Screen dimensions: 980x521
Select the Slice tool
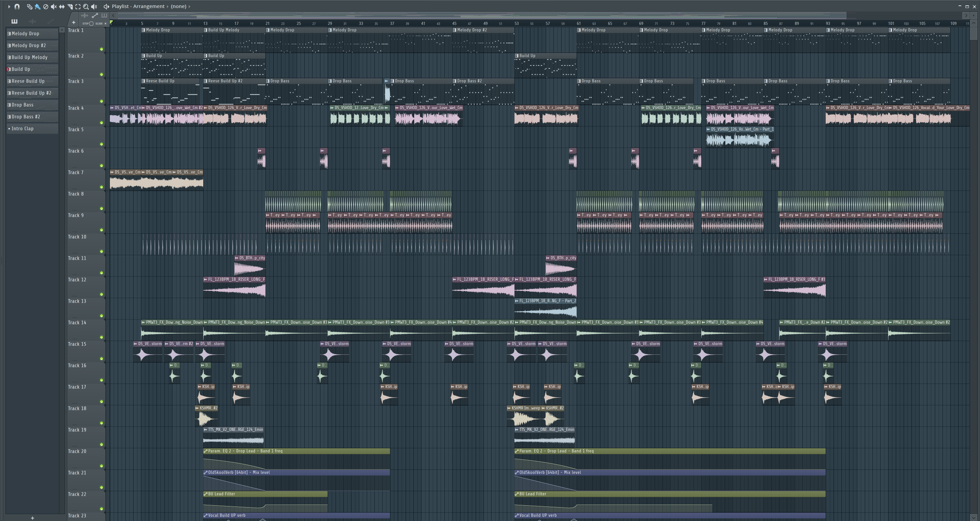70,7
